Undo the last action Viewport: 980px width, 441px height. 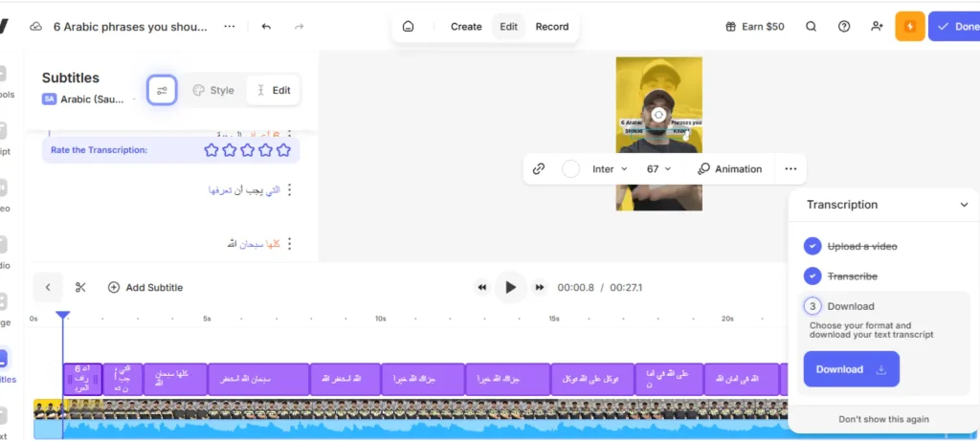[266, 26]
